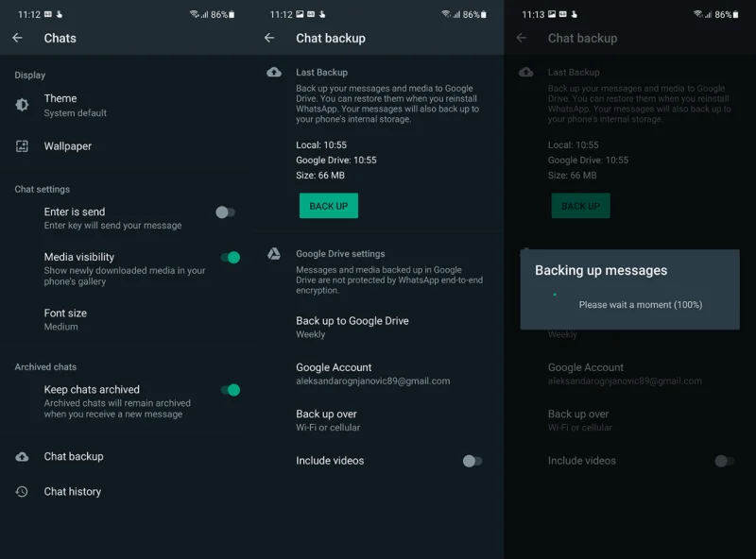Open the Wallpaper setting
756x559 pixels.
(126, 146)
